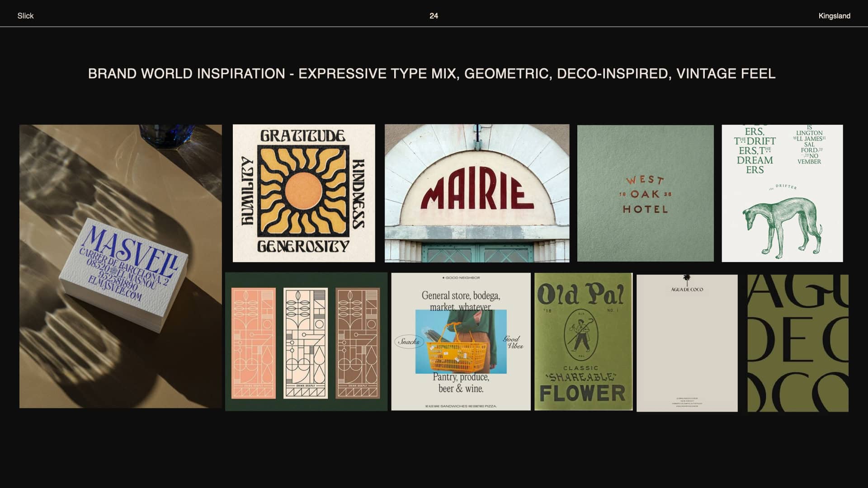Screen dimensions: 868x488
Task: Select the olive Agua de Coco typography
Action: click(x=797, y=343)
